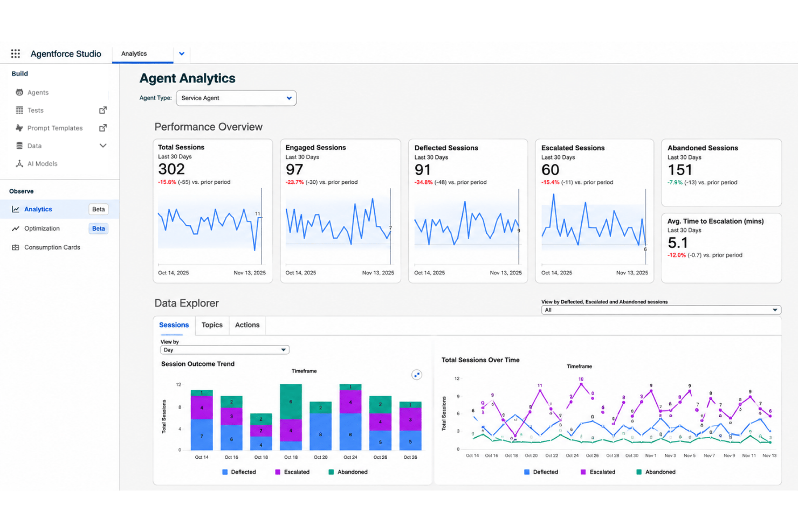This screenshot has width=798, height=532.
Task: Go to Optimization under Observe
Action: pos(42,229)
